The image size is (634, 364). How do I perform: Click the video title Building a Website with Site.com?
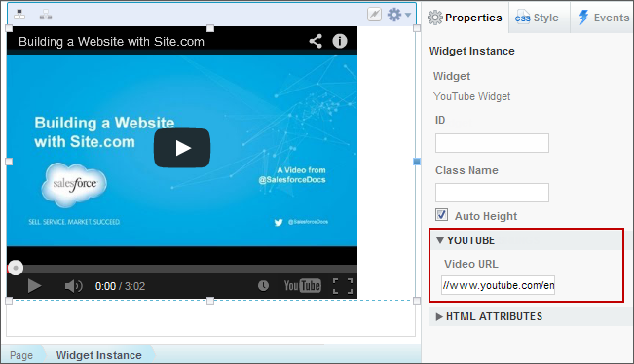[111, 41]
